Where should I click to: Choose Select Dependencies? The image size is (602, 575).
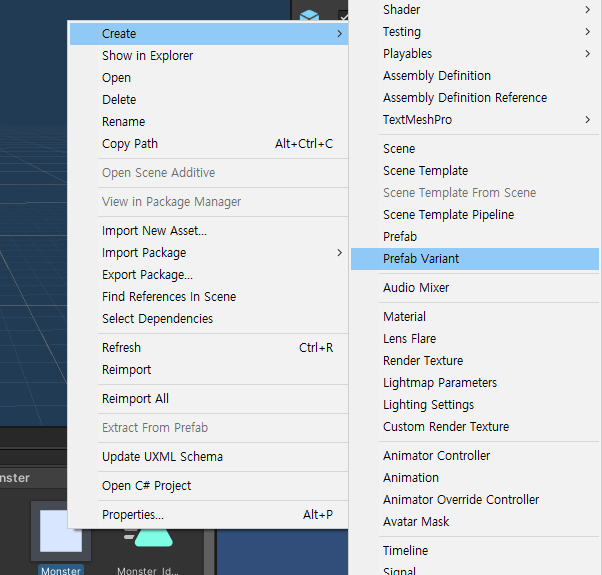pyautogui.click(x=208, y=319)
